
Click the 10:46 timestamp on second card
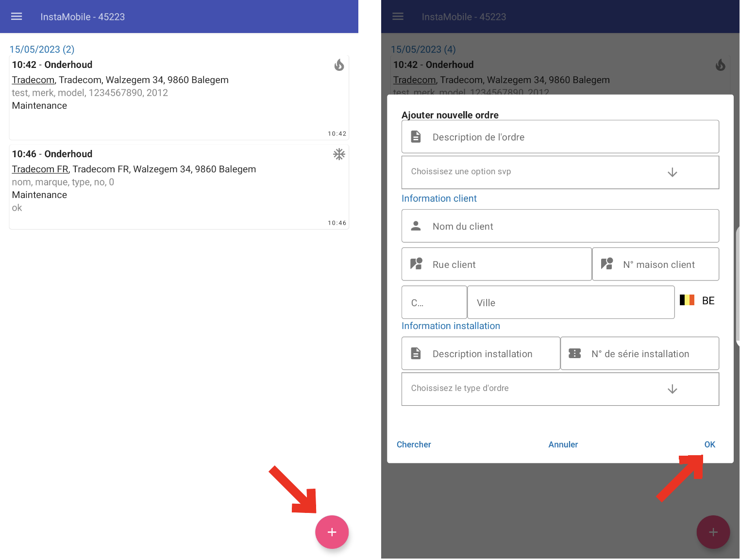[x=337, y=223]
